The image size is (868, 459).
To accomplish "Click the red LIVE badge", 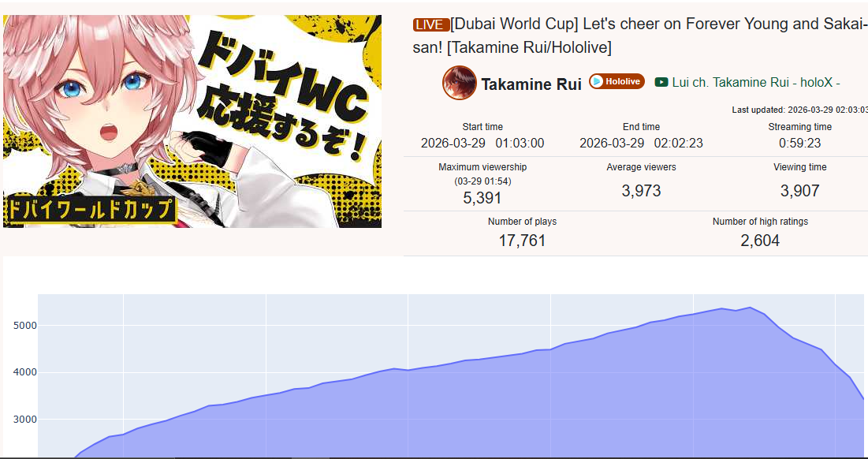I will (430, 24).
